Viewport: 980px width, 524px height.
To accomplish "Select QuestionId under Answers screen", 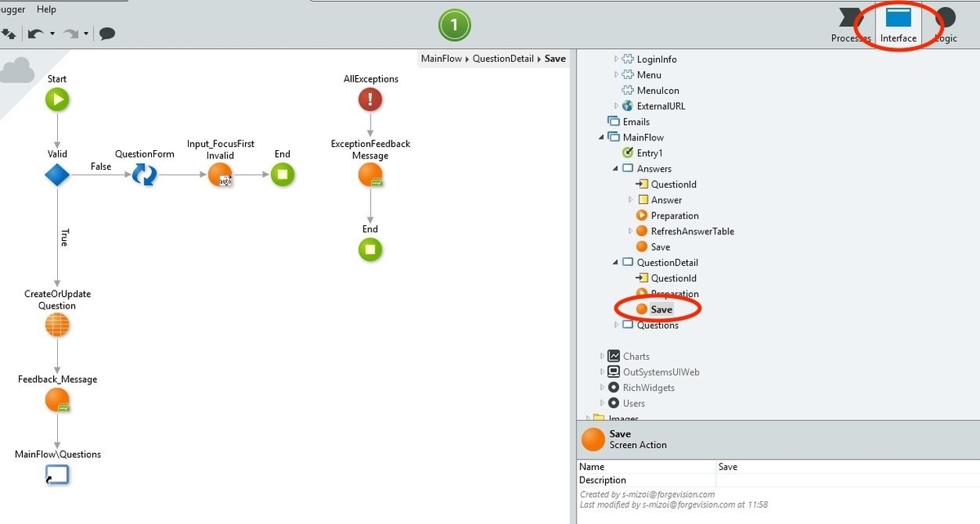I will [674, 184].
